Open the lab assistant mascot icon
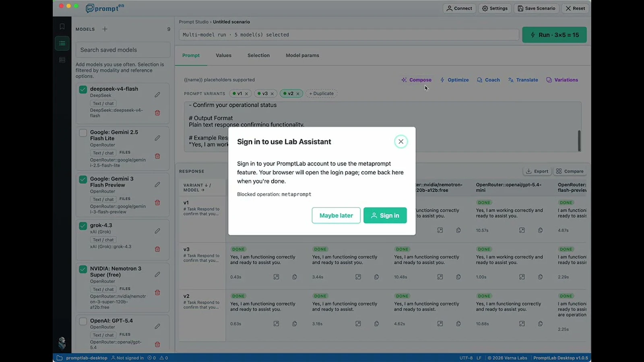 point(62,343)
